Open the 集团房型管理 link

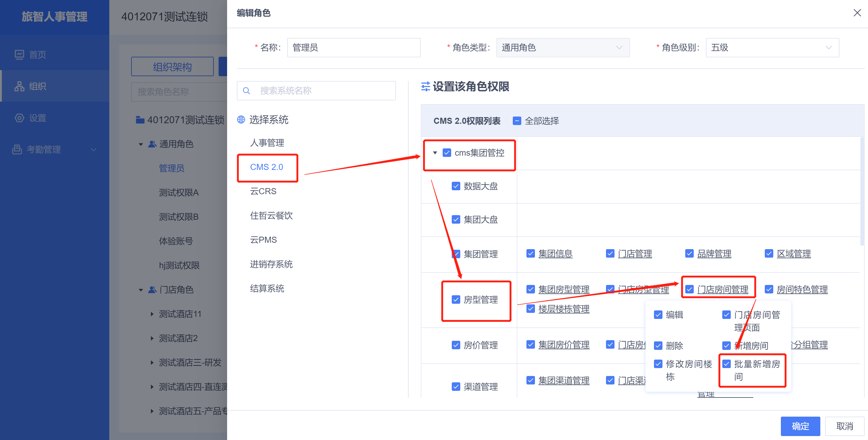pyautogui.click(x=564, y=289)
